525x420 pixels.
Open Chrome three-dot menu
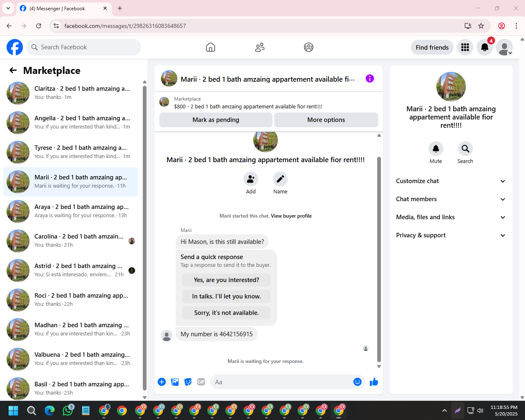tap(516, 26)
